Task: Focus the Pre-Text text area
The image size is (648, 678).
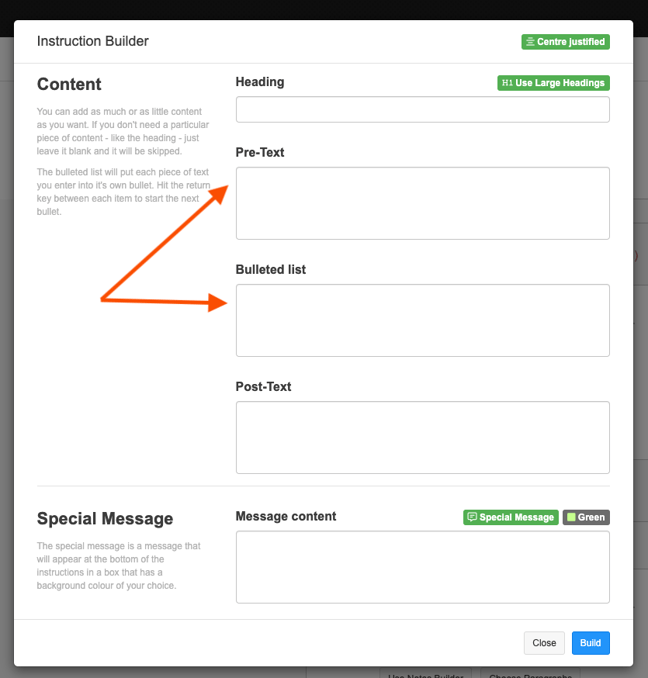Action: [422, 203]
